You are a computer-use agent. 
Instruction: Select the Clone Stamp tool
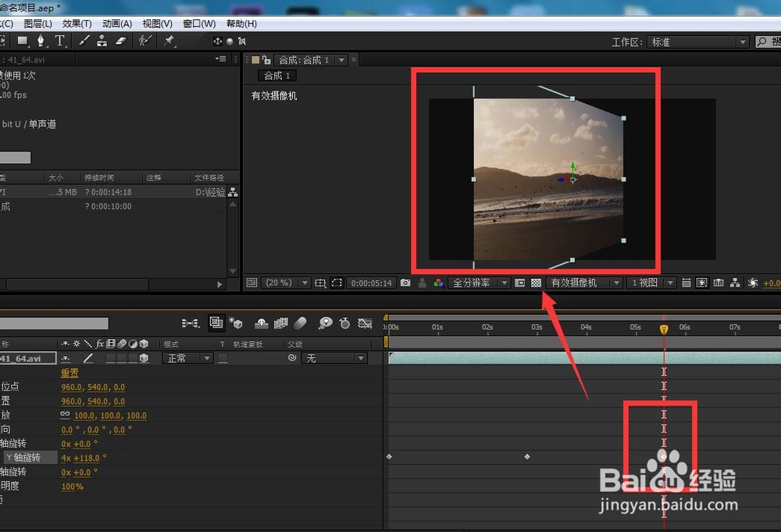pos(102,41)
